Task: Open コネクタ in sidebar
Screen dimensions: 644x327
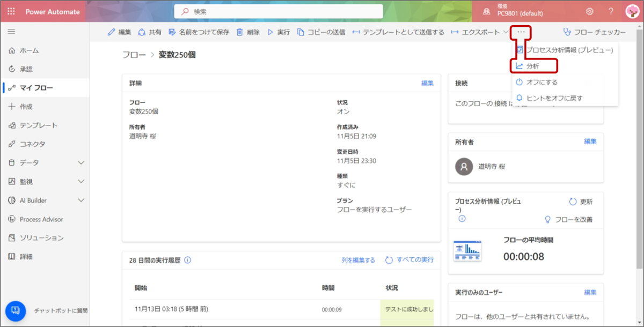Action: pos(45,144)
